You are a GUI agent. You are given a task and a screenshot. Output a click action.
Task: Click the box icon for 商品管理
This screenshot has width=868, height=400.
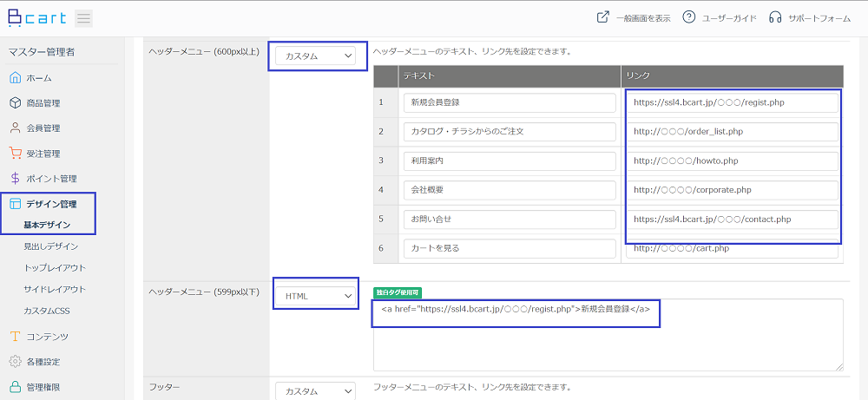coord(16,103)
